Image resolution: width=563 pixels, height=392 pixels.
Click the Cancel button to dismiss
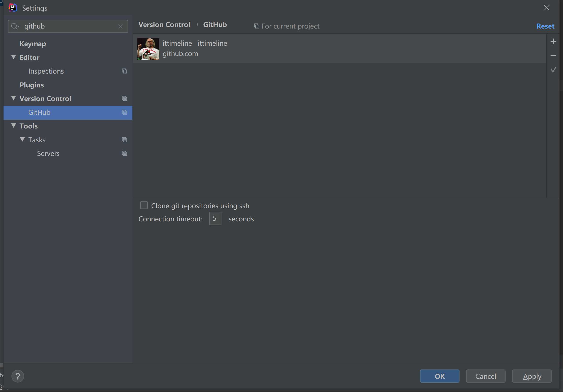pyautogui.click(x=486, y=376)
